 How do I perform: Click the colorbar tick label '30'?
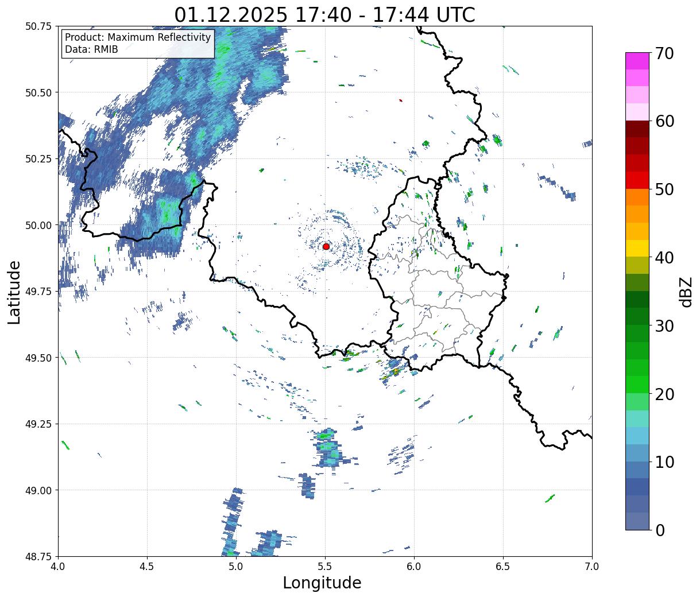tap(664, 325)
